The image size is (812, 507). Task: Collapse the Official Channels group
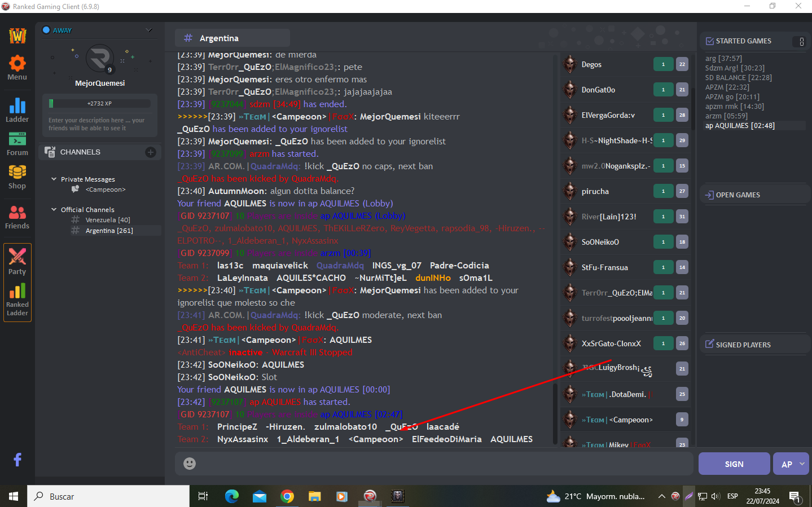(54, 210)
